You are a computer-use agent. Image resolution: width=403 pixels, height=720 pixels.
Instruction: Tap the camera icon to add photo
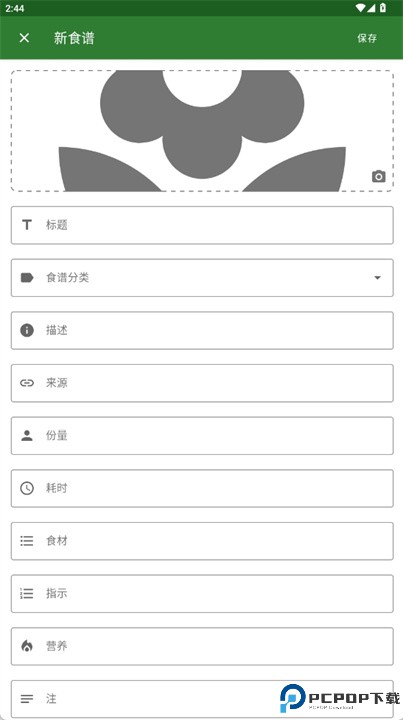[x=378, y=176]
